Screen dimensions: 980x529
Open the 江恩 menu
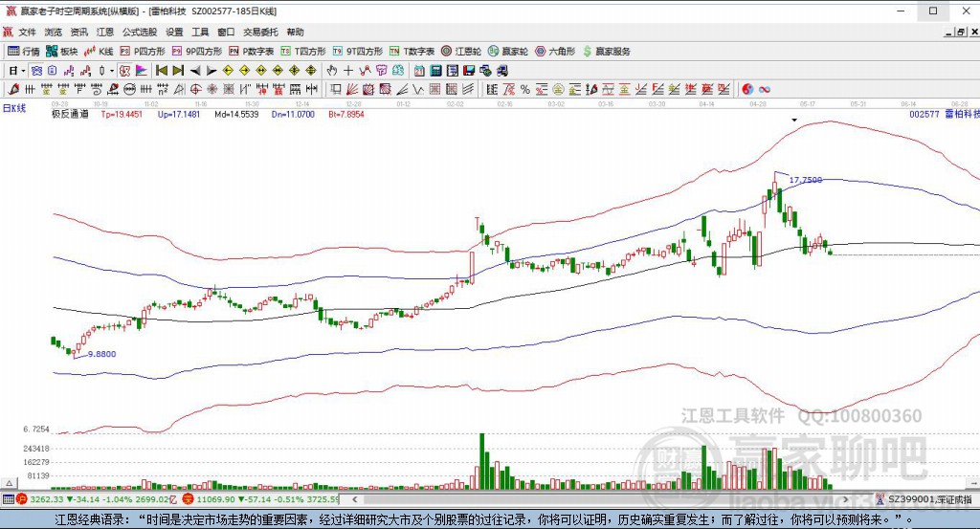tap(105, 32)
